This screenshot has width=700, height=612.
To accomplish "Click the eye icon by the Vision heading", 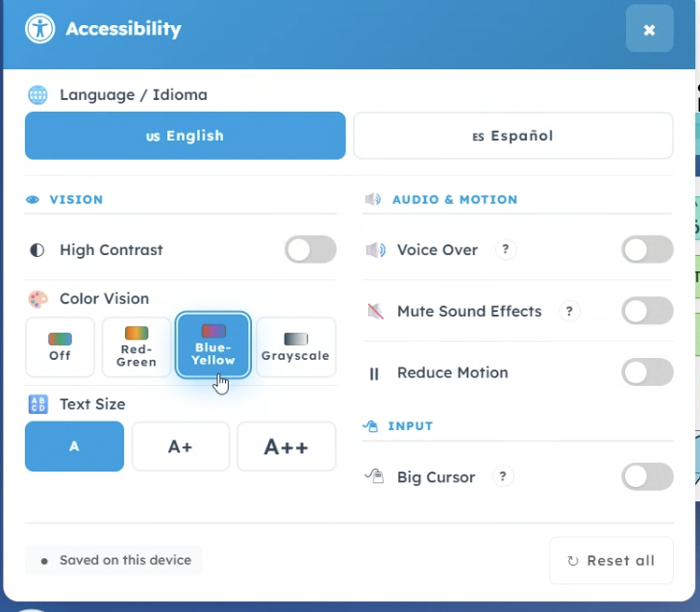I will [32, 200].
